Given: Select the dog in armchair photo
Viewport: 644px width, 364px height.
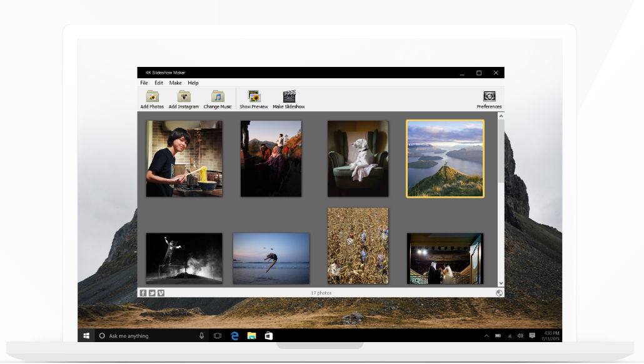Looking at the screenshot, I should click(358, 159).
